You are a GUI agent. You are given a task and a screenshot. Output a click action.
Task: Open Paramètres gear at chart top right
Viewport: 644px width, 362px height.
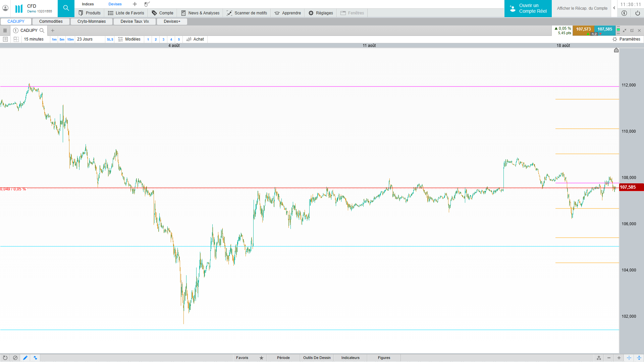pyautogui.click(x=626, y=39)
